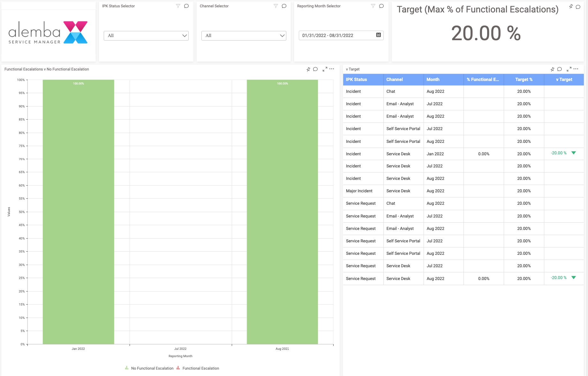This screenshot has width=588, height=376.
Task: Click the Alemba Service Manager logo
Action: pos(48,33)
